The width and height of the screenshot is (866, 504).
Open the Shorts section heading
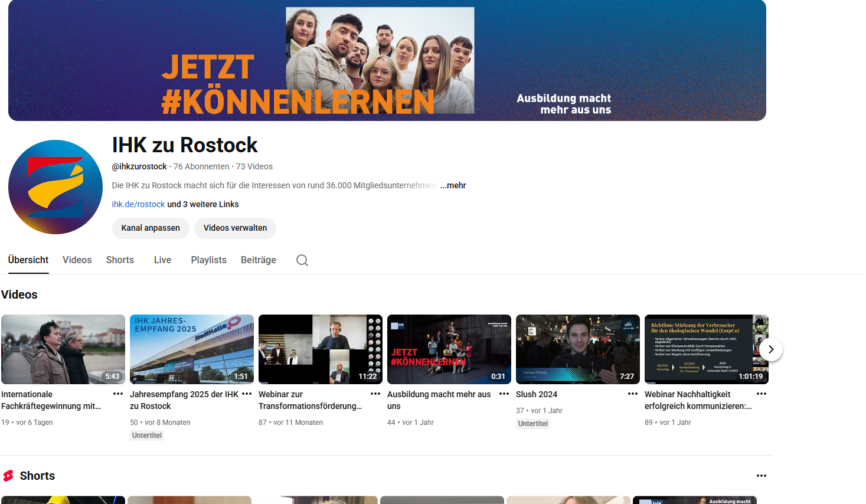pyautogui.click(x=37, y=476)
